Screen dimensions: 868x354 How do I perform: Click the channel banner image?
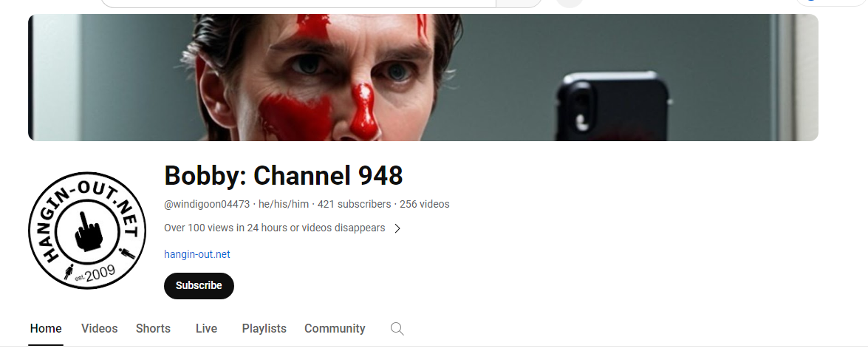(423, 78)
